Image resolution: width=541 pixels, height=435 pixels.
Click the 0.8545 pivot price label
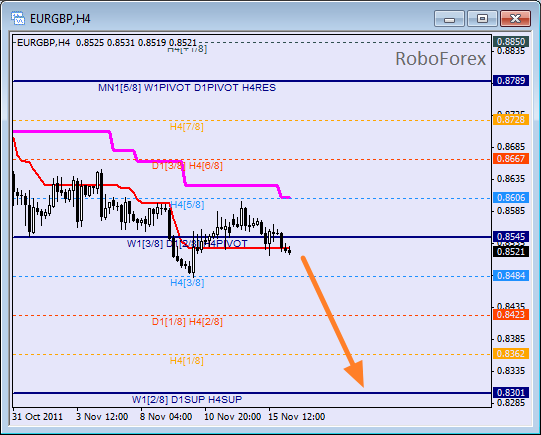[511, 237]
